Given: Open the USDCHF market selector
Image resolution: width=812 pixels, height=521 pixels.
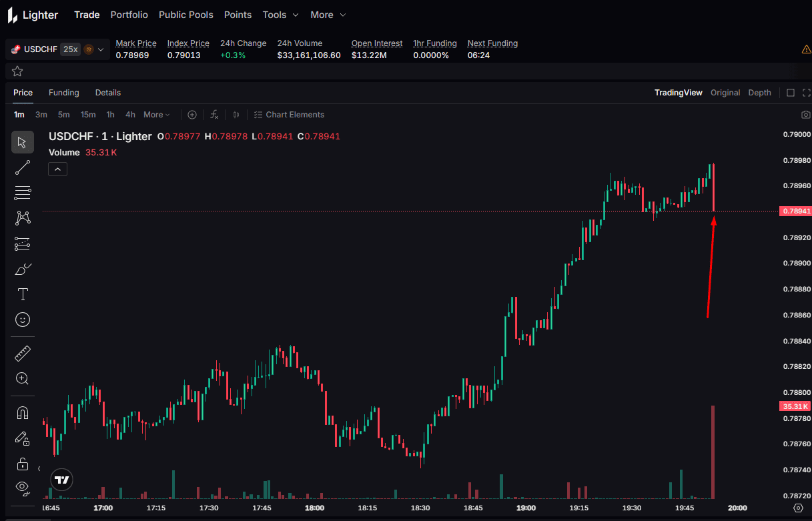Looking at the screenshot, I should (57, 49).
